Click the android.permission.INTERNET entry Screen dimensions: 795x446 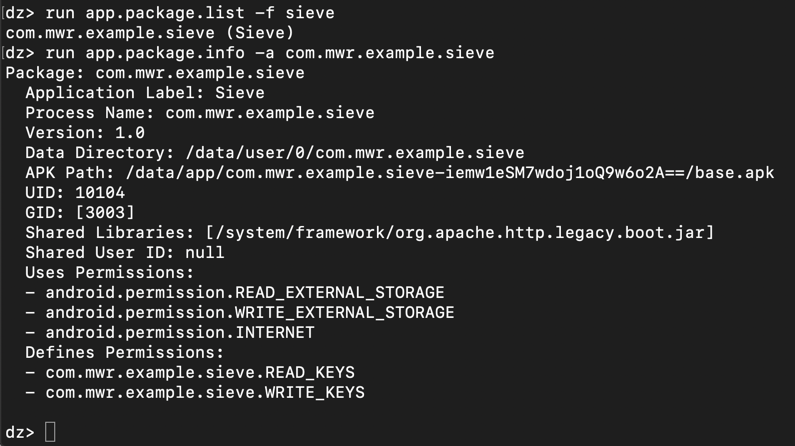(x=180, y=333)
